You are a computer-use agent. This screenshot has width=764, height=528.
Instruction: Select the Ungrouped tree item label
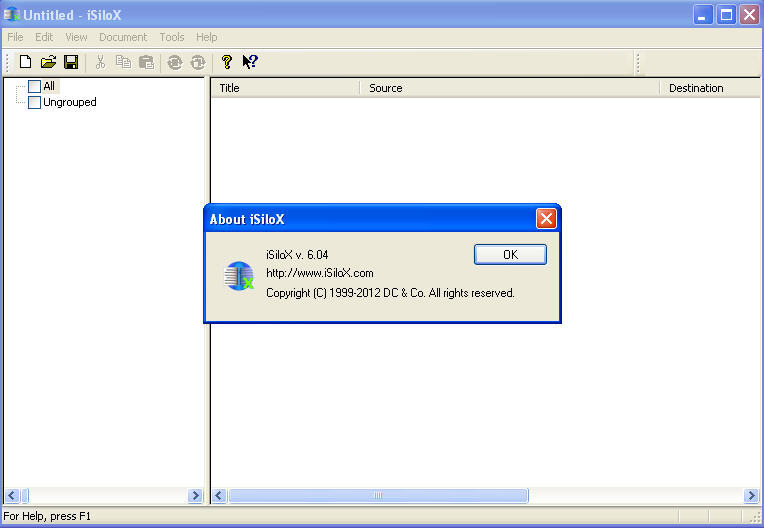[x=70, y=102]
